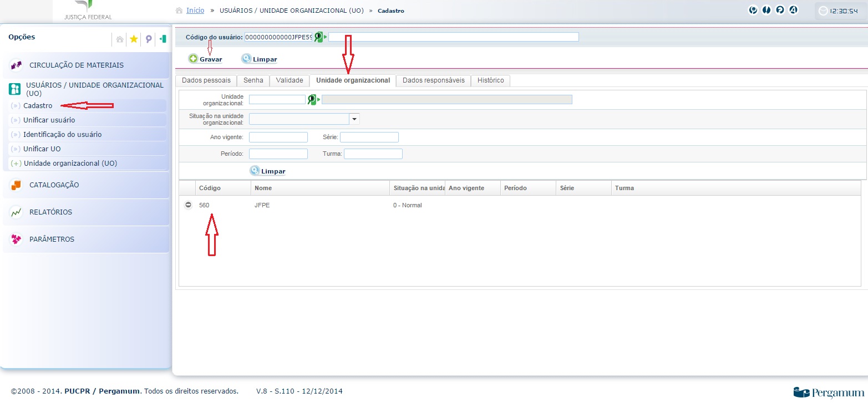Screen dimensions: 868x403
Task: Select Unificar usuário in sidebar
Action: pyautogui.click(x=49, y=120)
